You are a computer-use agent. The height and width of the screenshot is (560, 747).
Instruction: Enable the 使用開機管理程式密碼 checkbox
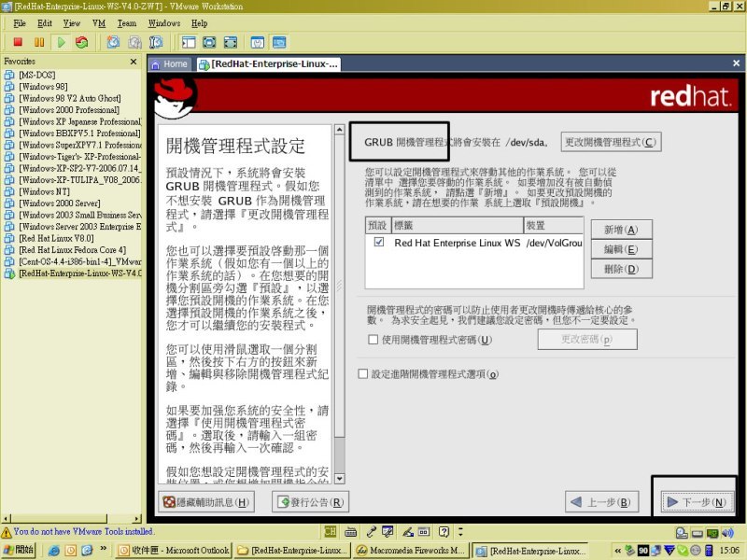pyautogui.click(x=373, y=340)
